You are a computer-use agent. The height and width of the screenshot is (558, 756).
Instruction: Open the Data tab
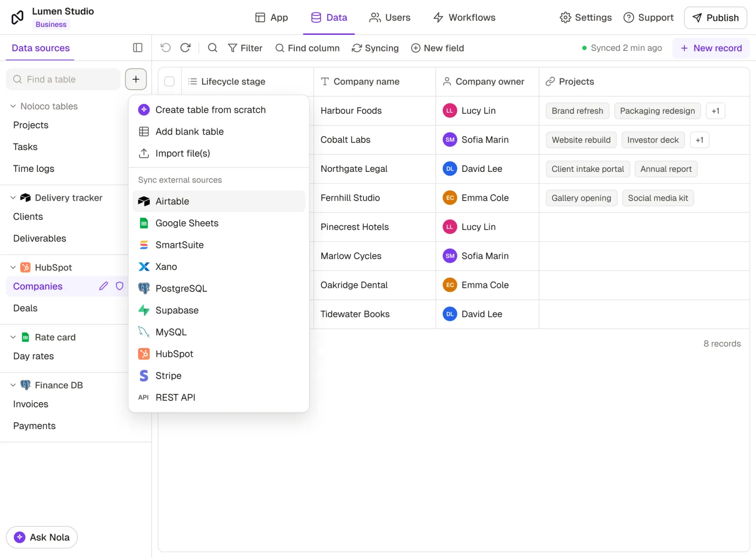[x=329, y=17]
